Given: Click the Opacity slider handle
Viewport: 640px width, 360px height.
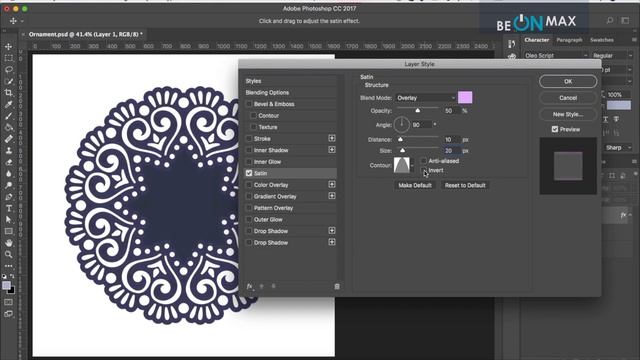Looking at the screenshot, I should pos(417,111).
